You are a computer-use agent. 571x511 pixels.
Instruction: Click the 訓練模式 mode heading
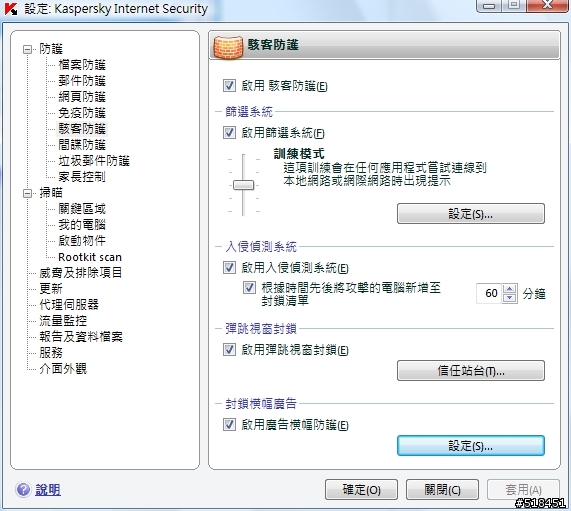(299, 154)
